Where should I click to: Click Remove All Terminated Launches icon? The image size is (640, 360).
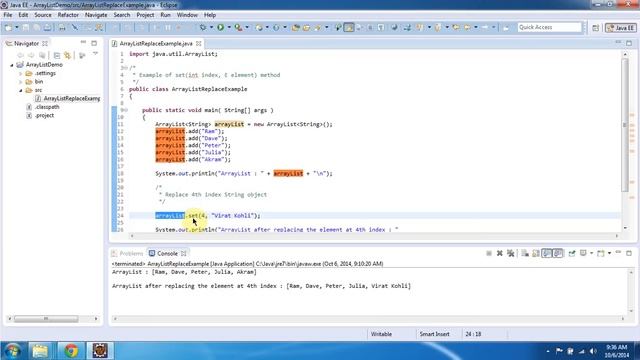coord(510,253)
